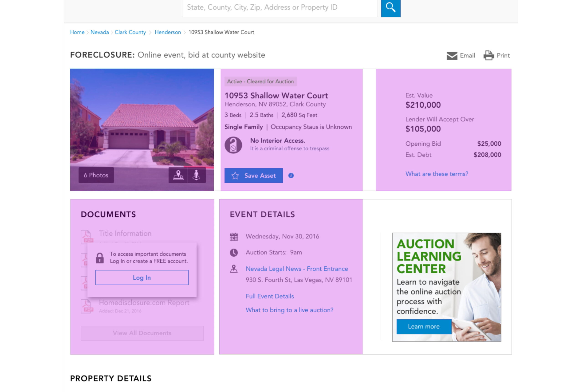
Task: Open Nevada Legal News - Front Entrance link
Action: (x=297, y=269)
